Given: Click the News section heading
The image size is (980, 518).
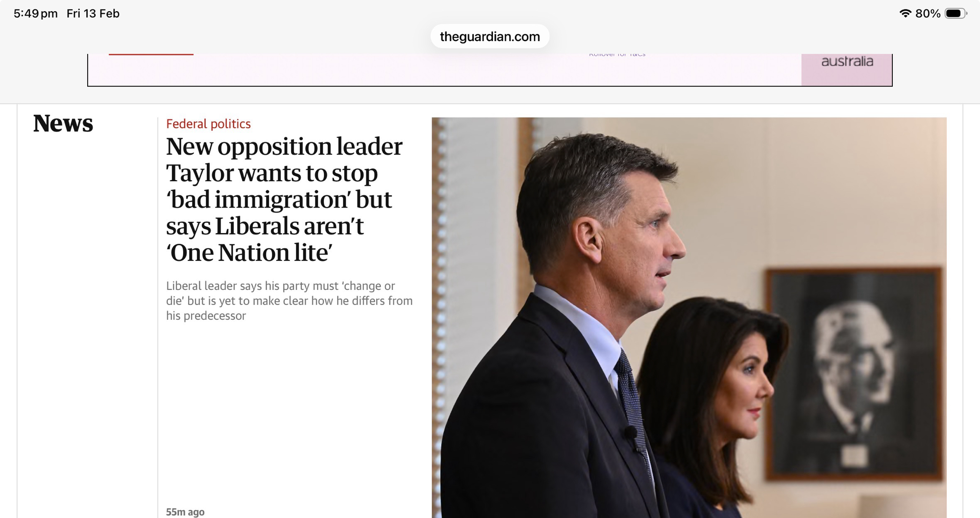Looking at the screenshot, I should tap(63, 123).
